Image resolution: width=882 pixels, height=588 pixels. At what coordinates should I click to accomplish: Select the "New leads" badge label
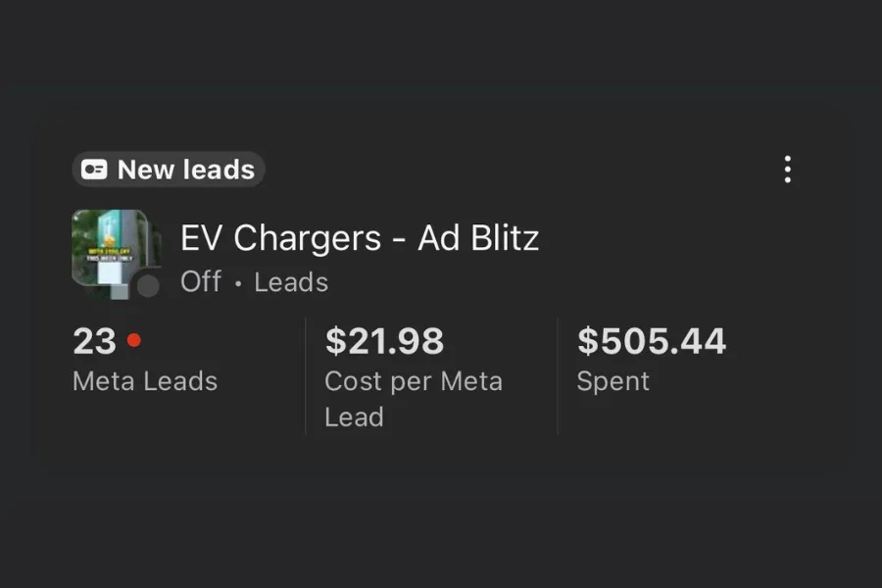point(185,170)
